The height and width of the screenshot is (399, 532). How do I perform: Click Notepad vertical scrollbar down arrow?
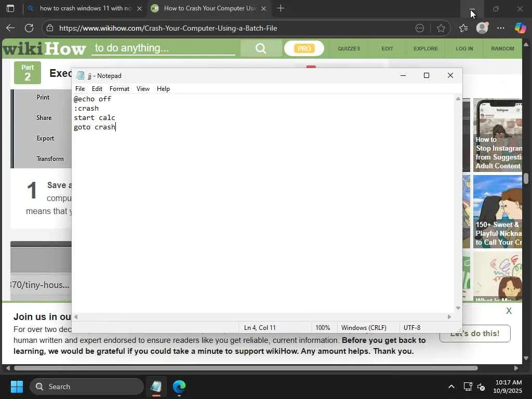(458, 308)
